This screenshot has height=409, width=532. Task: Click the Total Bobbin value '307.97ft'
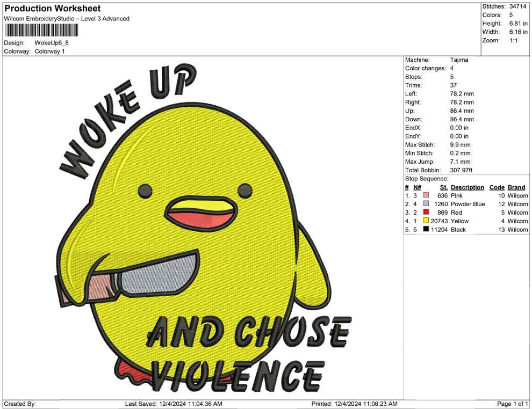[x=461, y=170]
